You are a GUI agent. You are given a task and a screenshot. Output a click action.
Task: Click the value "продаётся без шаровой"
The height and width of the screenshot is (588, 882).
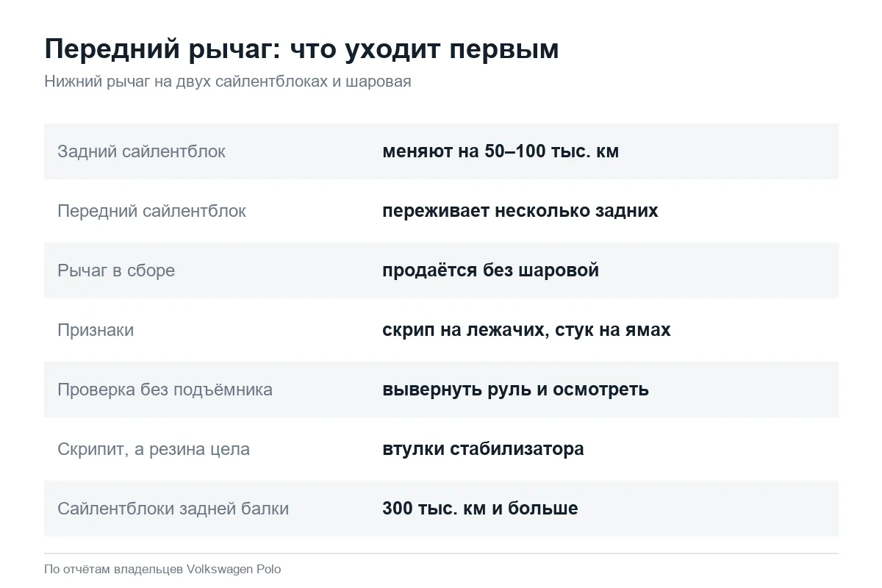[490, 270]
